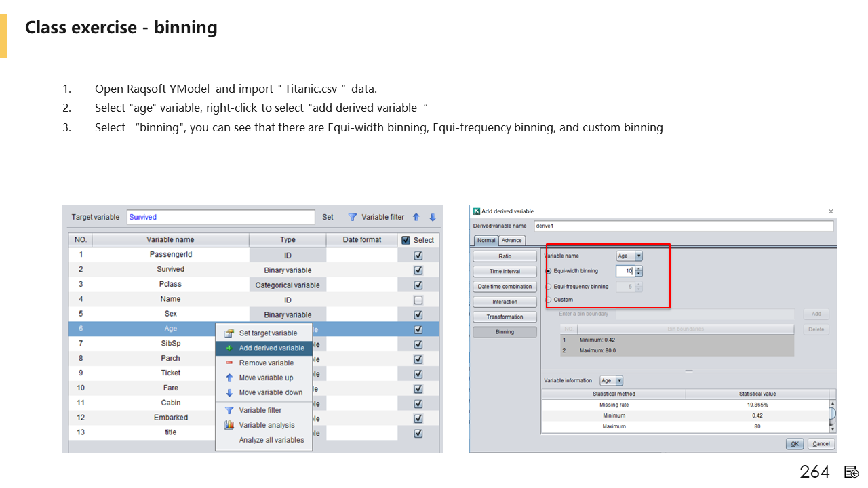Click the slide notes icon beside page number
868x488 pixels.
click(852, 472)
